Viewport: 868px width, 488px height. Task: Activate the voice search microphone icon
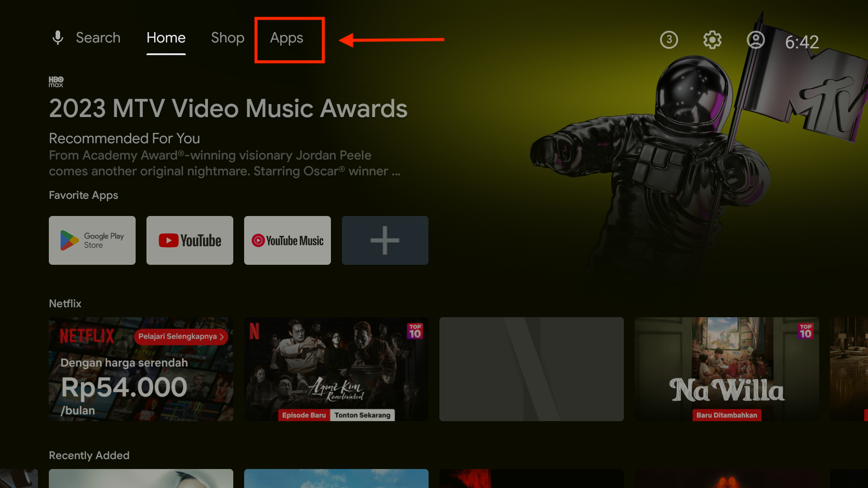(58, 38)
